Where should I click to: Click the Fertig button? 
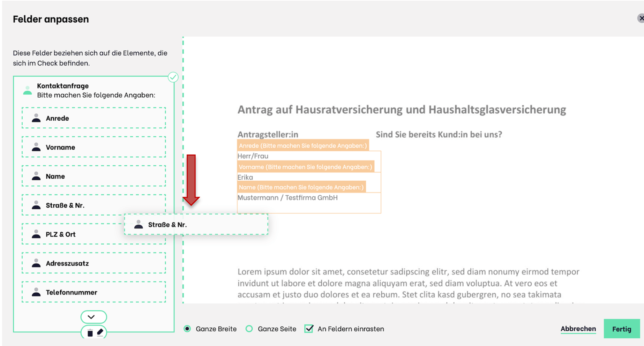pyautogui.click(x=622, y=329)
